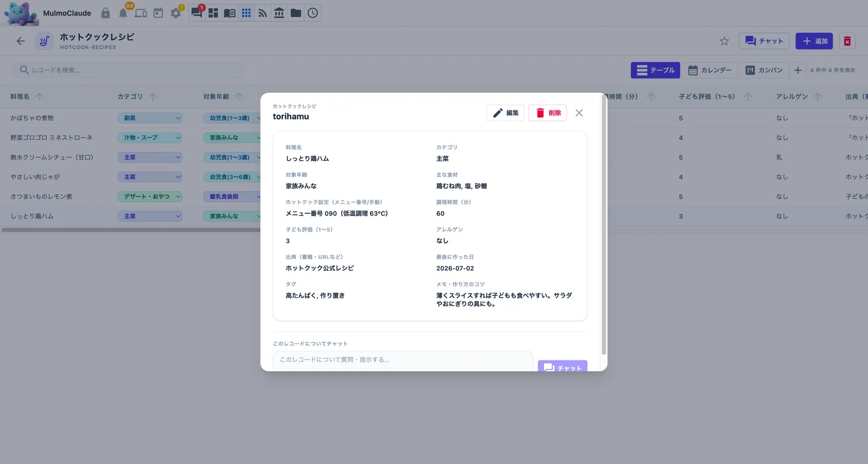Sort by 調理時間 column arrow

tap(651, 97)
